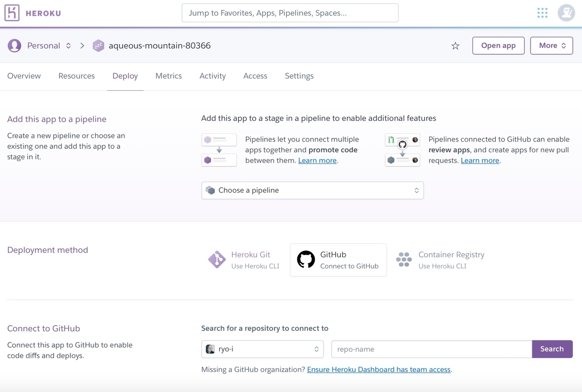The width and height of the screenshot is (582, 392).
Task: Open the app grid menu icon
Action: (542, 13)
